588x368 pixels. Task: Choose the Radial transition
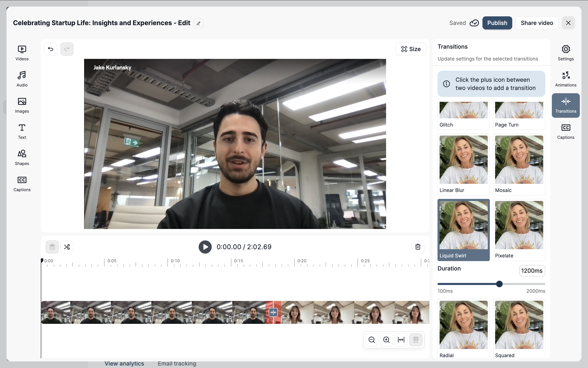463,329
